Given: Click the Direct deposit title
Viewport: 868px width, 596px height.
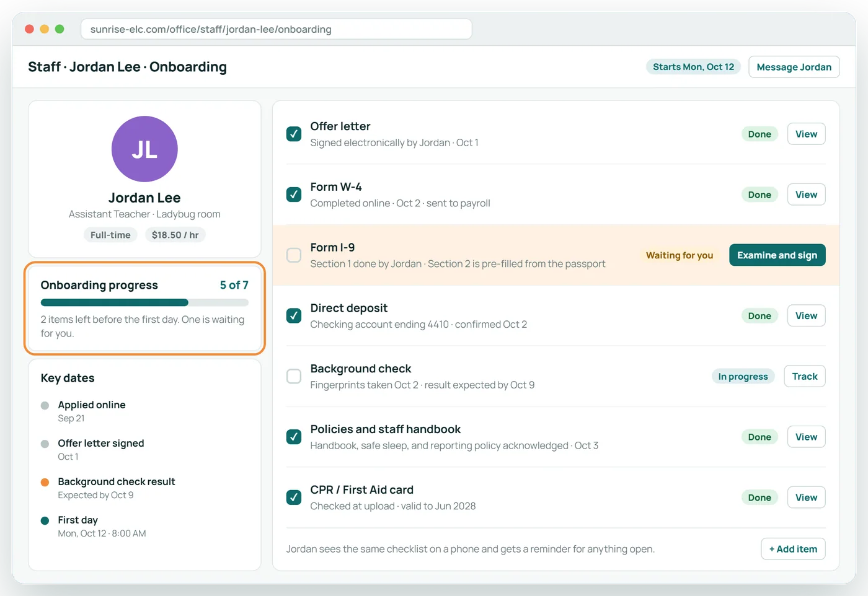Looking at the screenshot, I should tap(349, 308).
